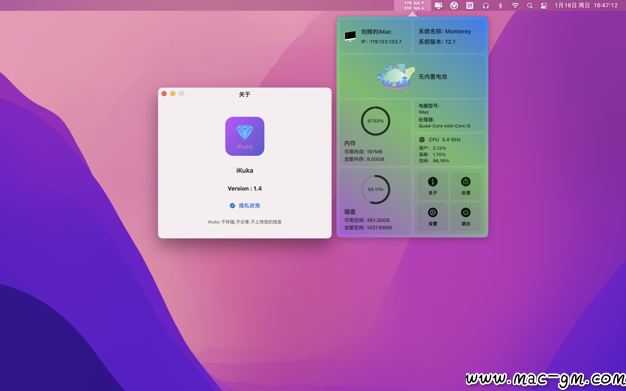Click the 内存 section heading
This screenshot has height=391, width=626.
coord(350,143)
